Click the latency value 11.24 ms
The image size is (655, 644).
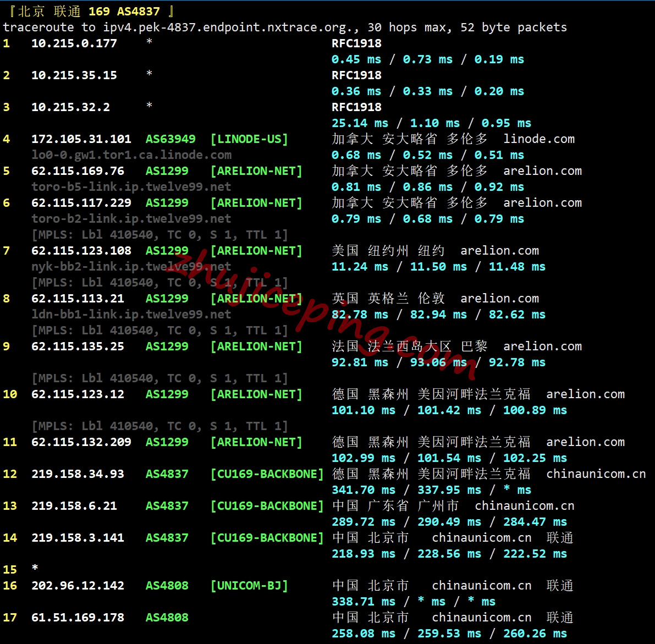[360, 267]
